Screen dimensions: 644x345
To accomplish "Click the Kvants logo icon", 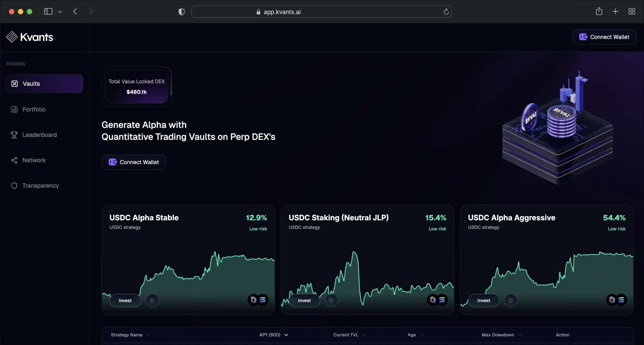I will (12, 37).
